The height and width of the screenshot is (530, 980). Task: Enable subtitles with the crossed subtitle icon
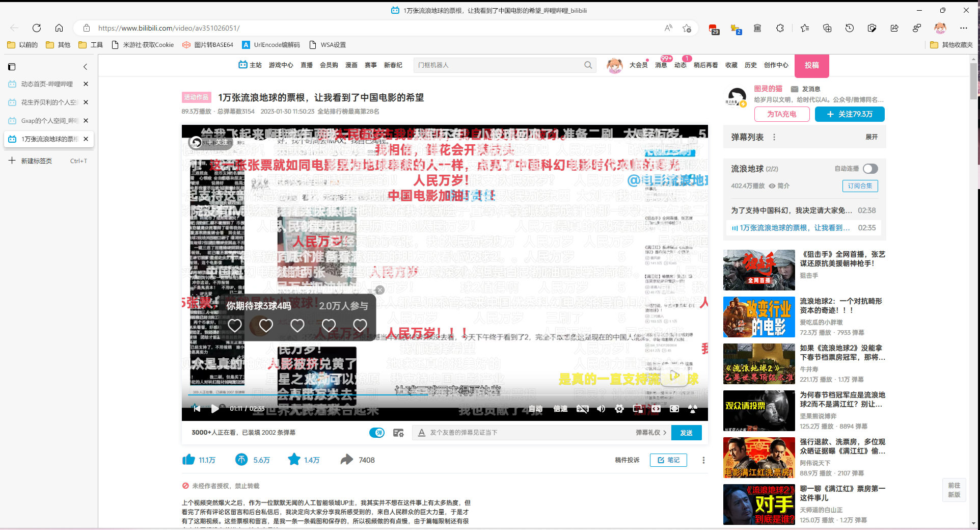pyautogui.click(x=582, y=409)
